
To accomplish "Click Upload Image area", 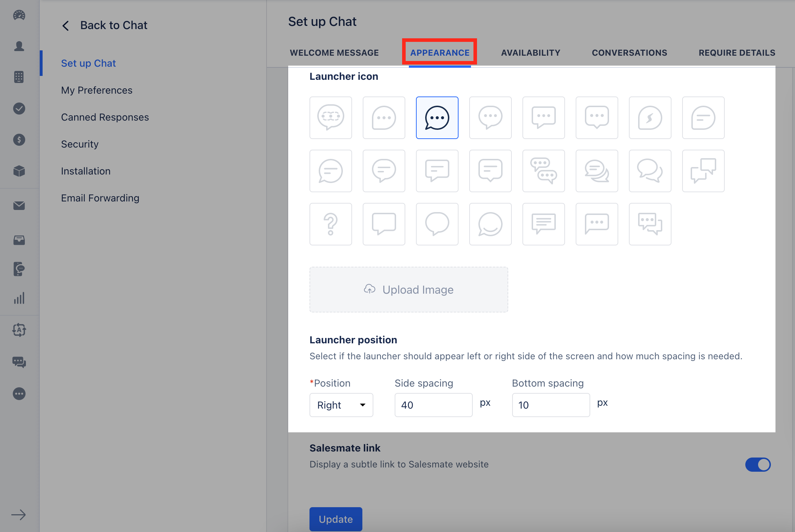I will tap(409, 289).
